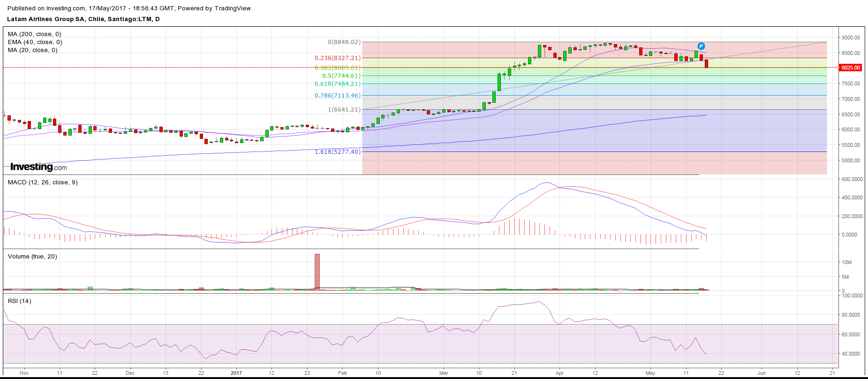The width and height of the screenshot is (868, 379).
Task: Select the 0.786(7113.46) Fibonacci level label
Action: 338,96
